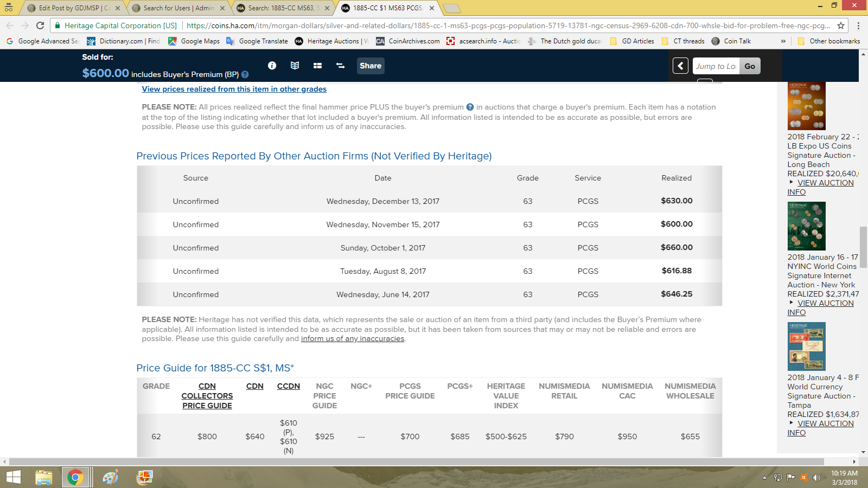The image size is (868, 488).
Task: Click the Buyer's Premium help question mark
Action: pos(245,75)
